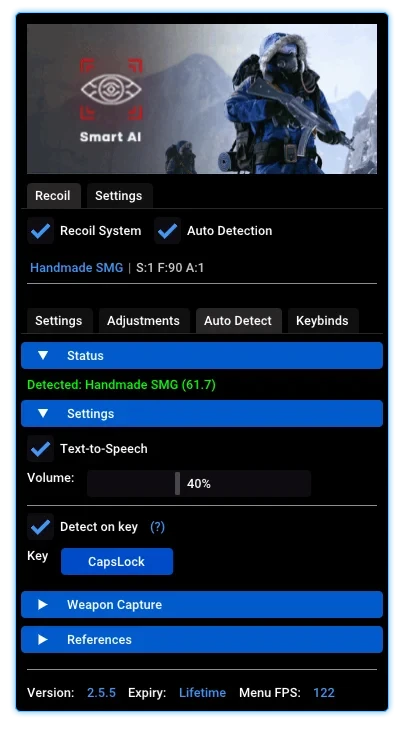The image size is (405, 734).
Task: Expand the References section
Action: (x=202, y=639)
